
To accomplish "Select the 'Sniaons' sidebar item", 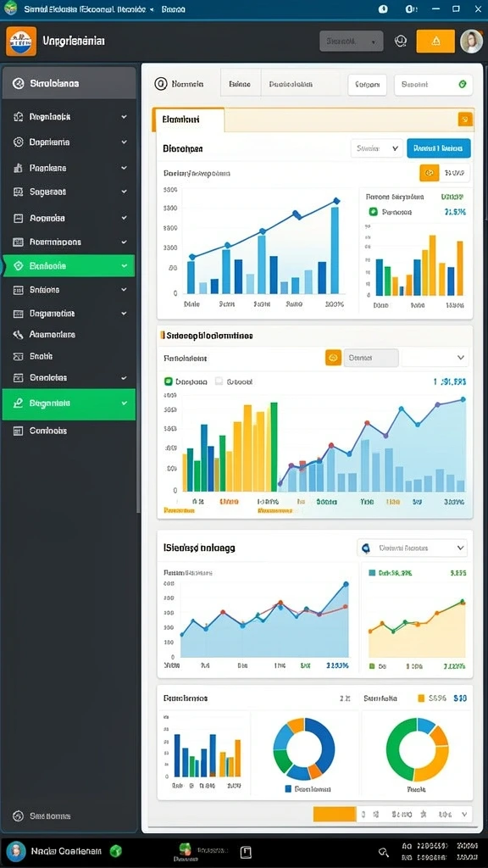I will (x=69, y=290).
